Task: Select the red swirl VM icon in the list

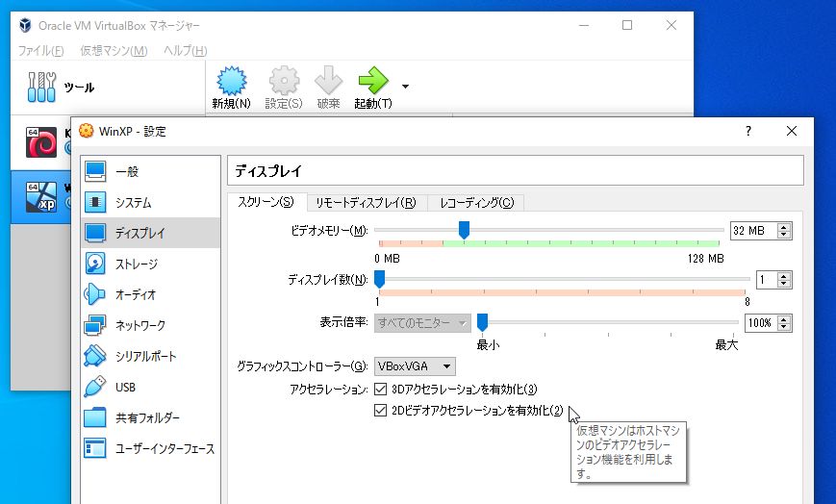Action: tap(41, 142)
